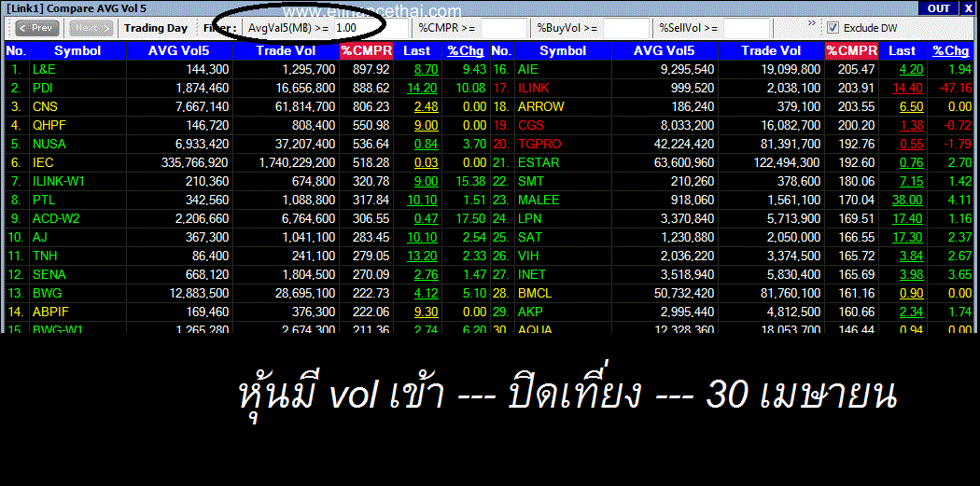Sort by left %CMPR column header
The height and width of the screenshot is (486, 980).
[366, 51]
